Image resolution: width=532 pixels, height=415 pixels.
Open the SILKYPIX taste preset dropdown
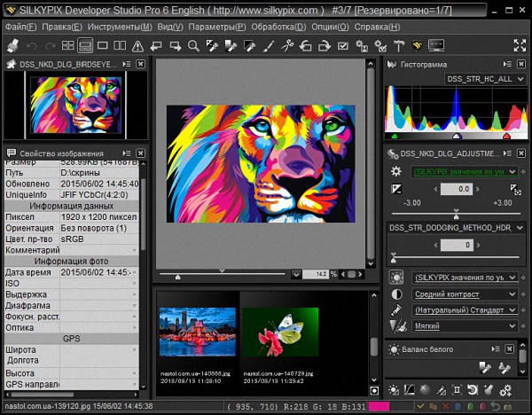coord(464,172)
